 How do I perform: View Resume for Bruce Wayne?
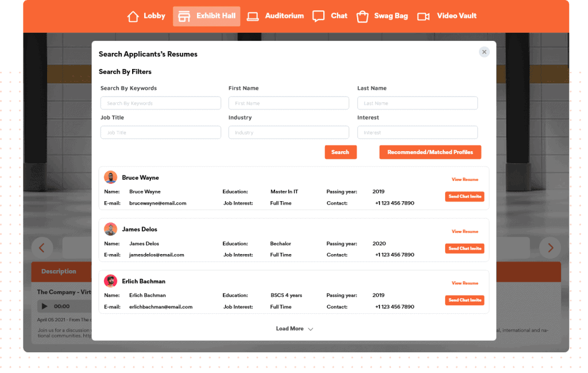coord(465,179)
